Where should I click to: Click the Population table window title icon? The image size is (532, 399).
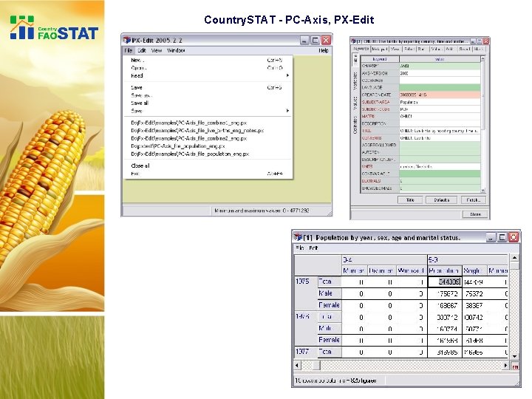click(x=298, y=237)
